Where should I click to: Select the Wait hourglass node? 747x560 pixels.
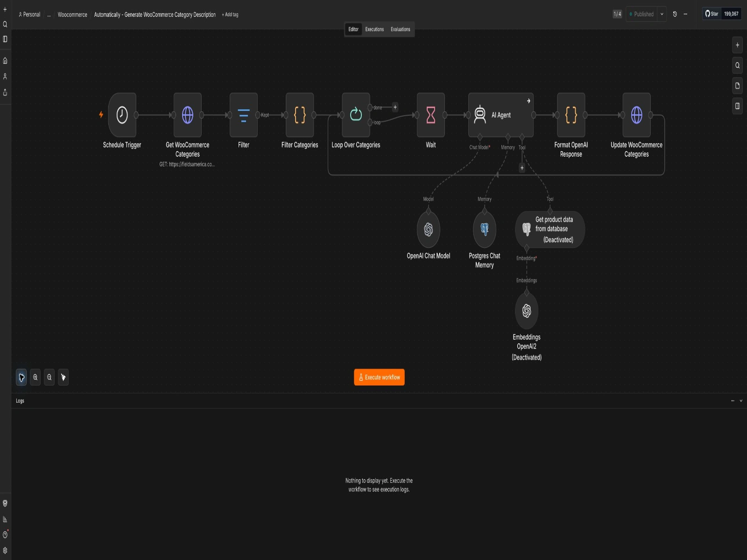(431, 115)
